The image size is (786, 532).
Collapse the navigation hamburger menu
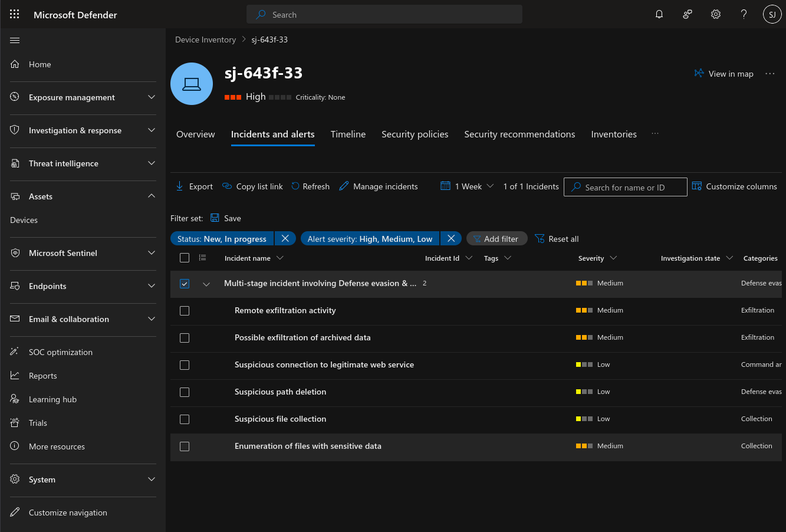click(x=15, y=41)
